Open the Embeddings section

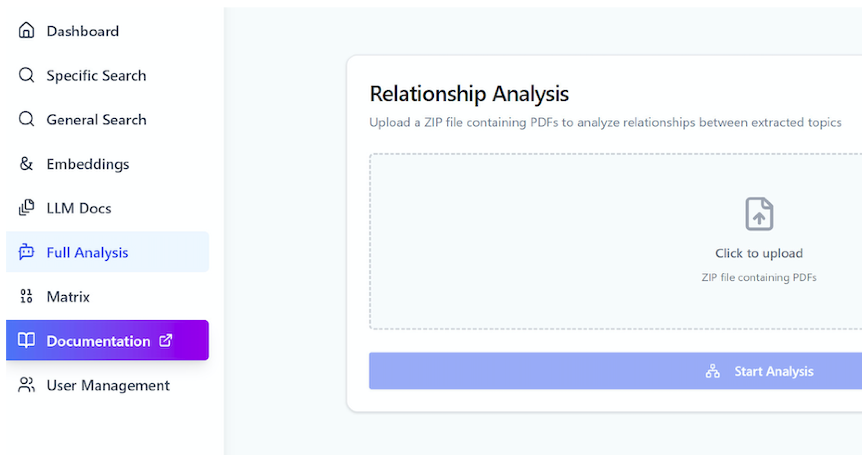click(x=88, y=164)
